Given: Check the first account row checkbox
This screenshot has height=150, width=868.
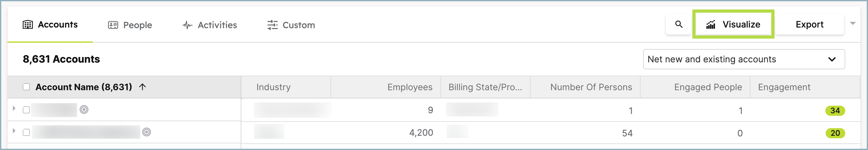Looking at the screenshot, I should click(x=26, y=110).
